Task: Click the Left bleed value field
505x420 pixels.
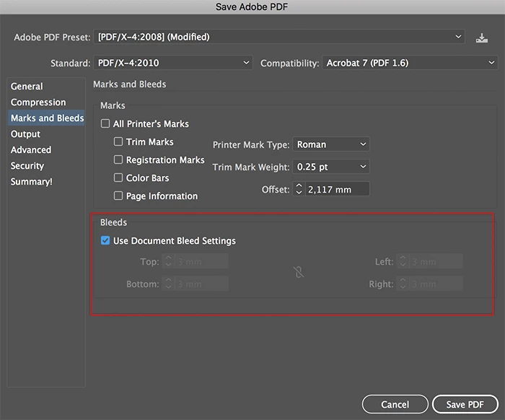Action: (x=436, y=261)
